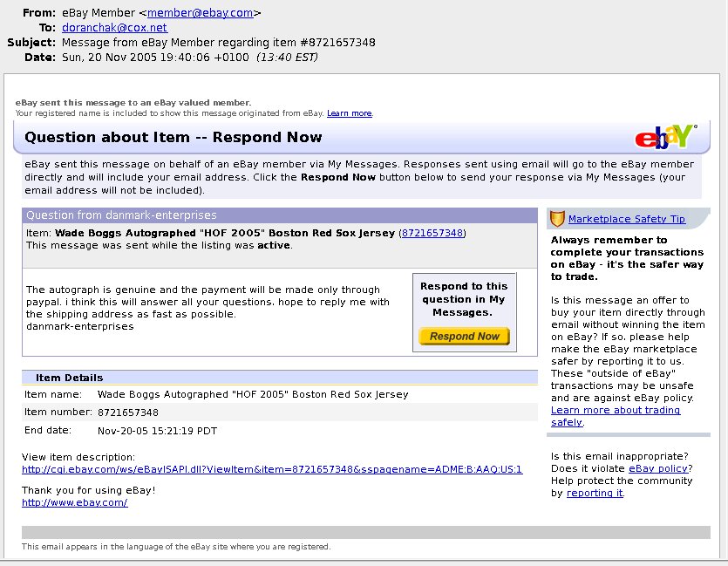Click the 'Item Details' section heading

point(69,378)
